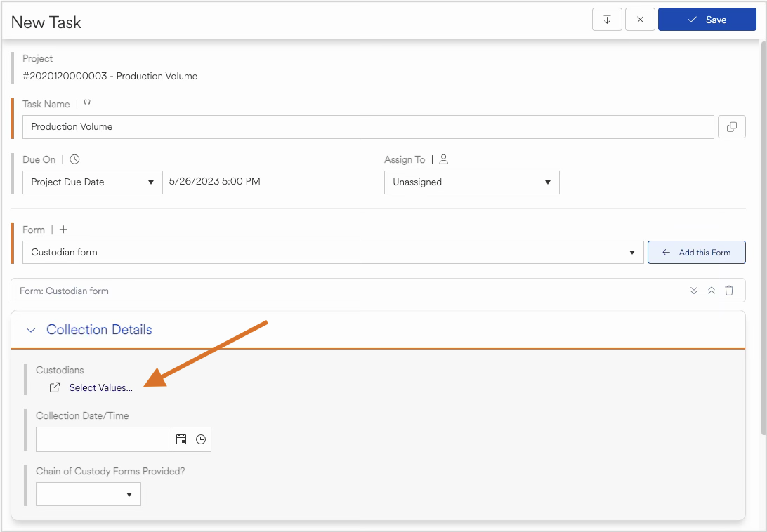Open the Project Due Date dropdown

click(x=93, y=182)
